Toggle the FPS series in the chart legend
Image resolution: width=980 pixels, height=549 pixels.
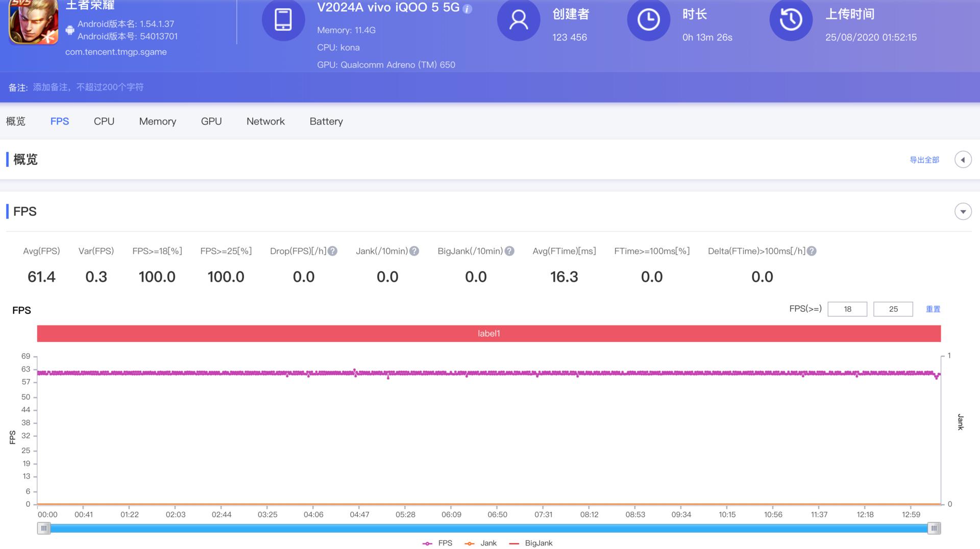pyautogui.click(x=436, y=543)
